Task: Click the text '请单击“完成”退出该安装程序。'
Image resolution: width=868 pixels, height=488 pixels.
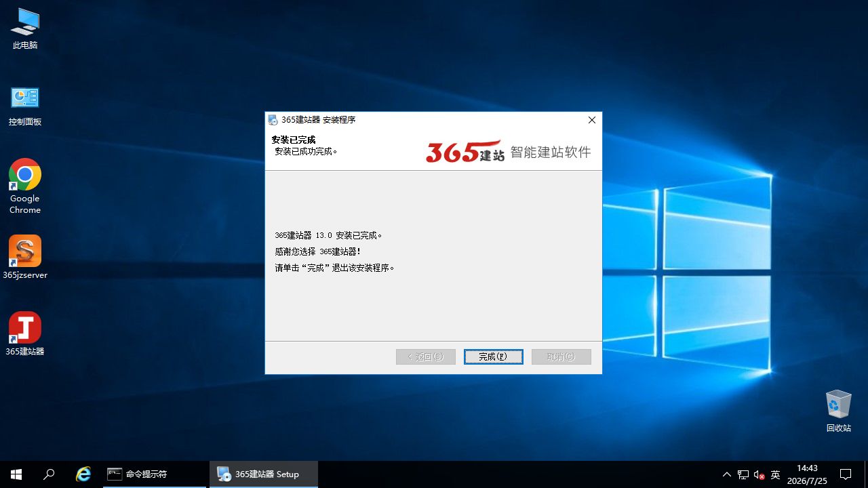Action: [x=335, y=268]
